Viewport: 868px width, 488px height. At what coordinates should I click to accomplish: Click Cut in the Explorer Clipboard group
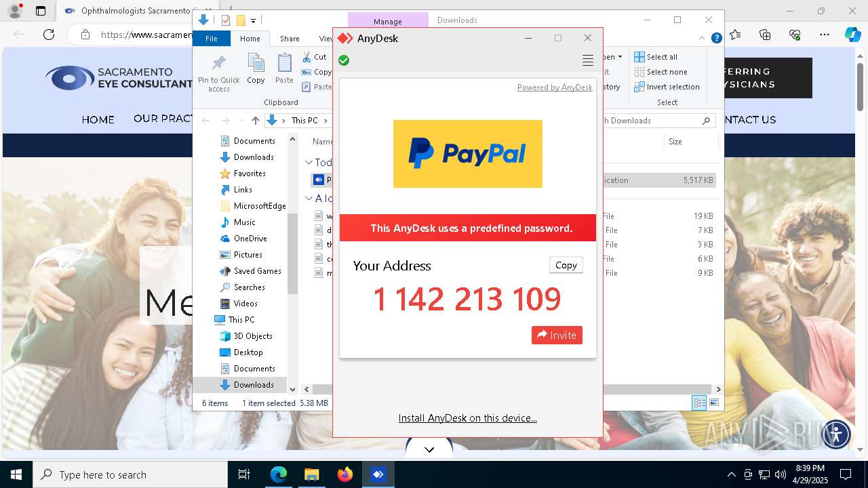click(314, 57)
